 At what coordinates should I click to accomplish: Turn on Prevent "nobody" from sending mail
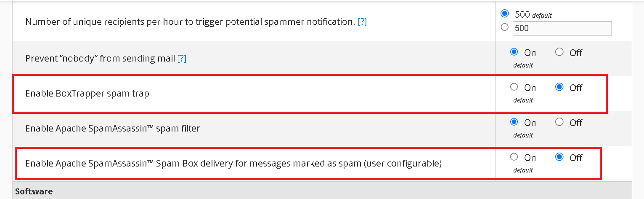[514, 52]
